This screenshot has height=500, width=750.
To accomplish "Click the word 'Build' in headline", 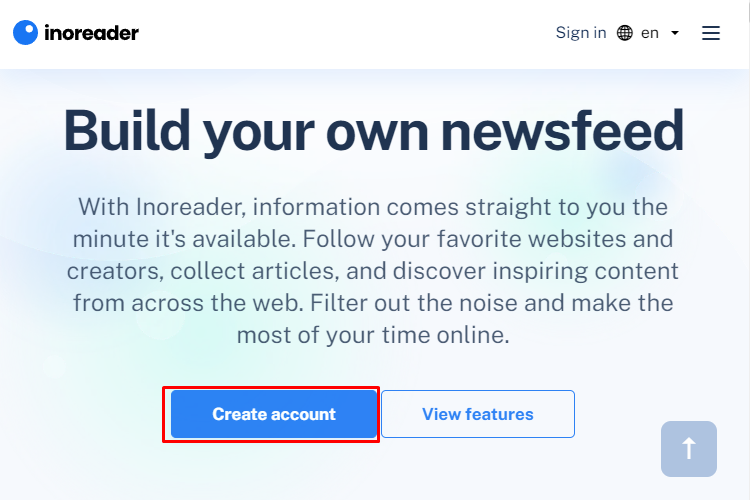I will pos(127,130).
